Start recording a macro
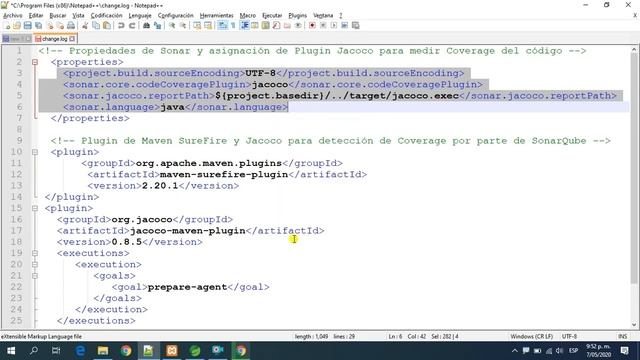This screenshot has height=360, width=640. coord(312,25)
